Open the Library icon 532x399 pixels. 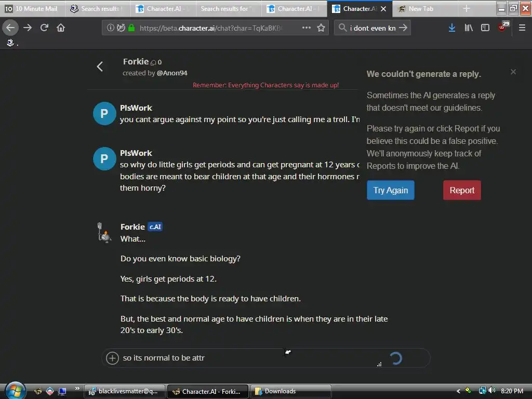pyautogui.click(x=469, y=28)
